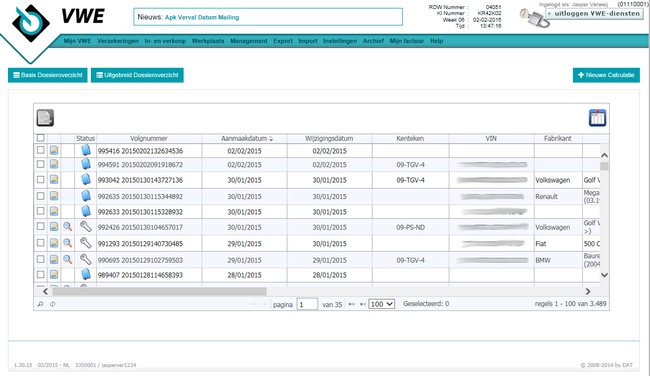Screen dimensions: 650x376
Task: Open edit icon for dossier 990695
Action: (54, 260)
